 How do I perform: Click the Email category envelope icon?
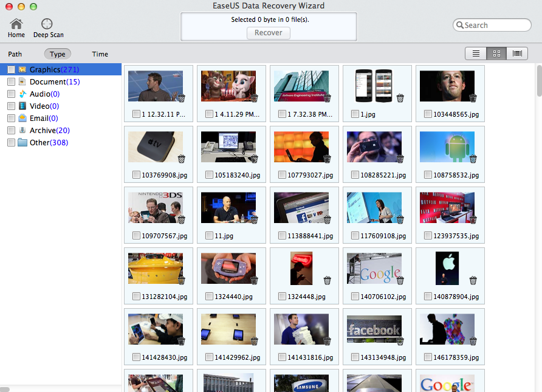(22, 118)
